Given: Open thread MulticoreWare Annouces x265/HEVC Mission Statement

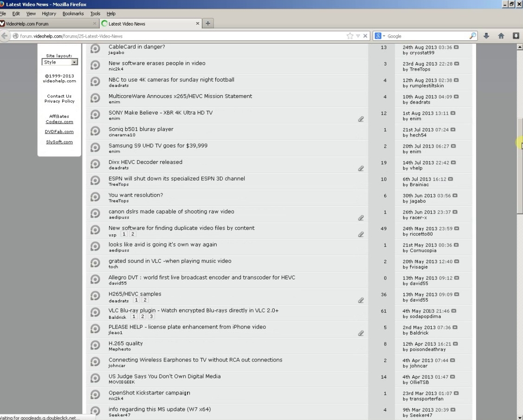Looking at the screenshot, I should [x=180, y=96].
